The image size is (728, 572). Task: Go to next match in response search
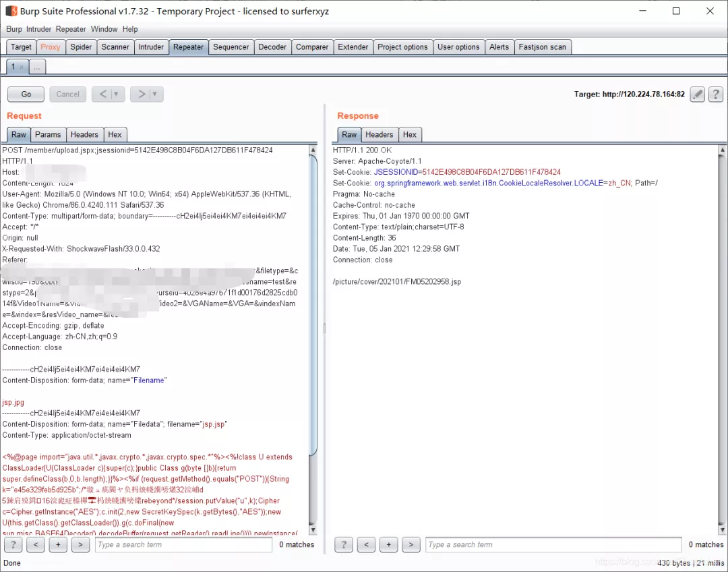411,544
